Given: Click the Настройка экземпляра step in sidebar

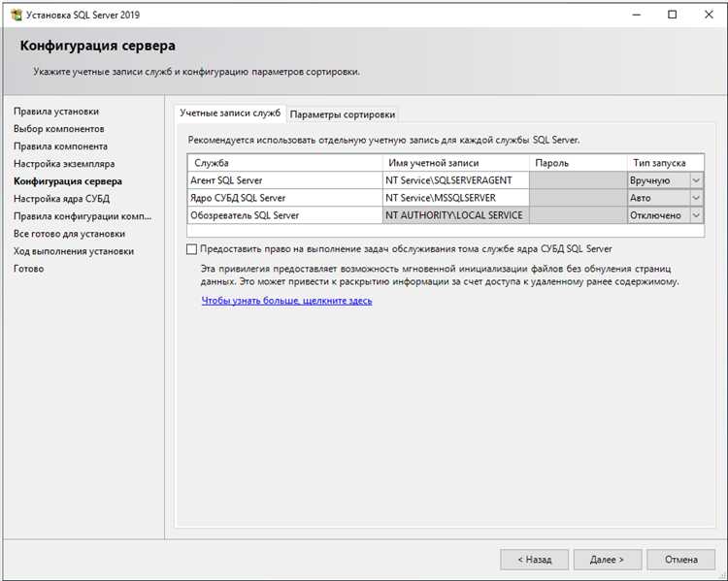Looking at the screenshot, I should pyautogui.click(x=64, y=164).
